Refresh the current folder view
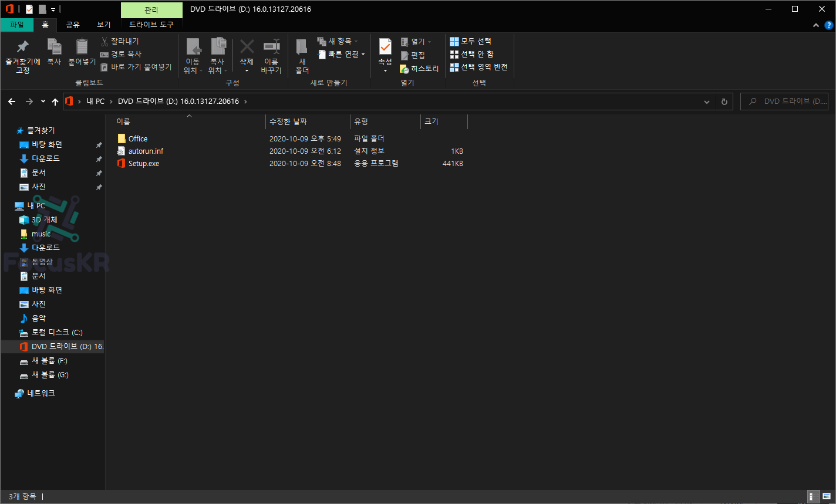 (724, 102)
